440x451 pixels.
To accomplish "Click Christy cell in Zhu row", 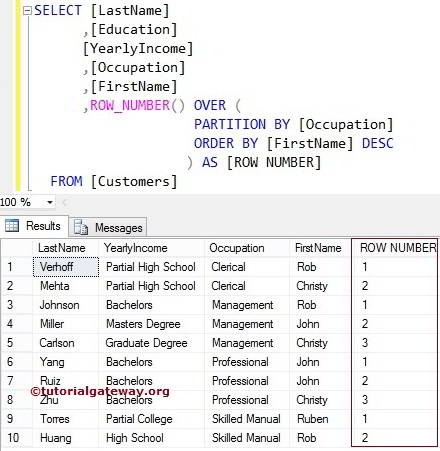I will click(321, 400).
